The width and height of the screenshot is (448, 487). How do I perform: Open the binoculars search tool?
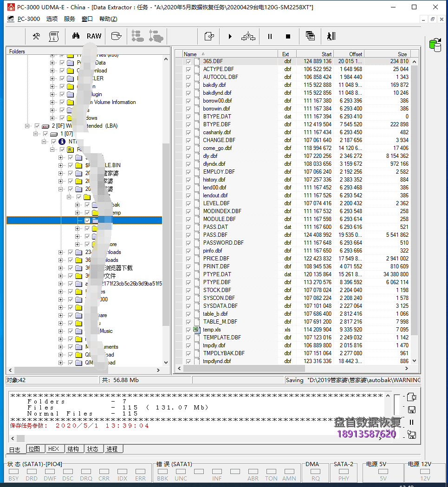(x=76, y=36)
